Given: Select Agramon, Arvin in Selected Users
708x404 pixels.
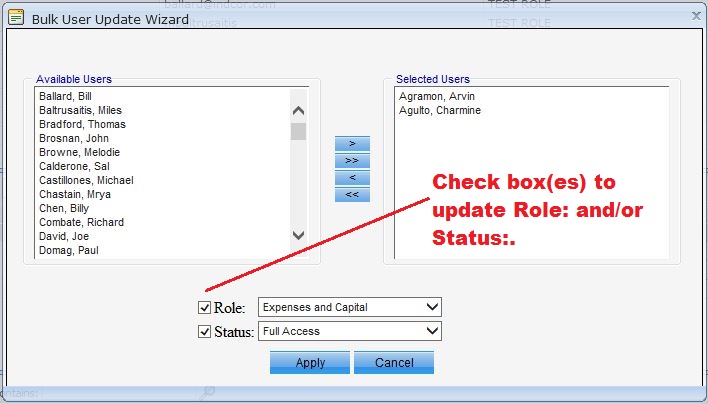Looking at the screenshot, I should tap(437, 96).
